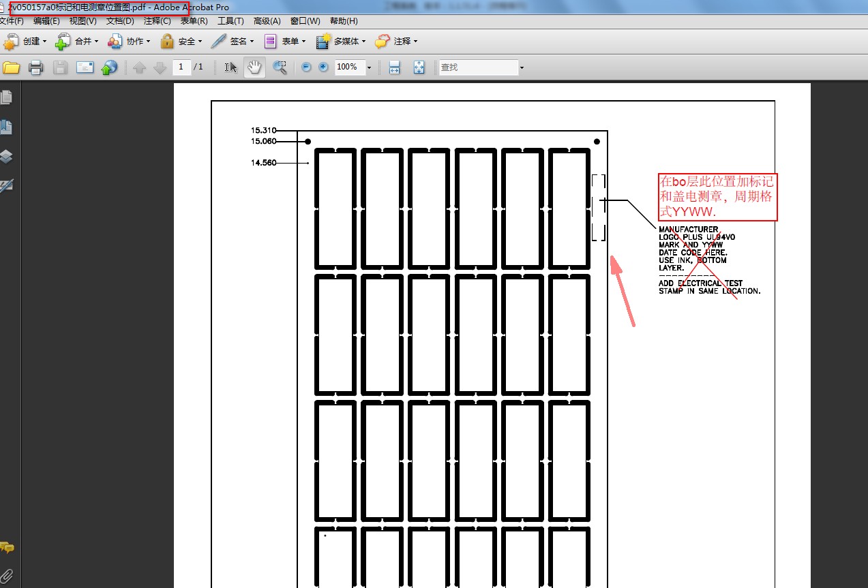Screen dimensions: 868x588
Task: Click the upload globe icon
Action: [109, 67]
